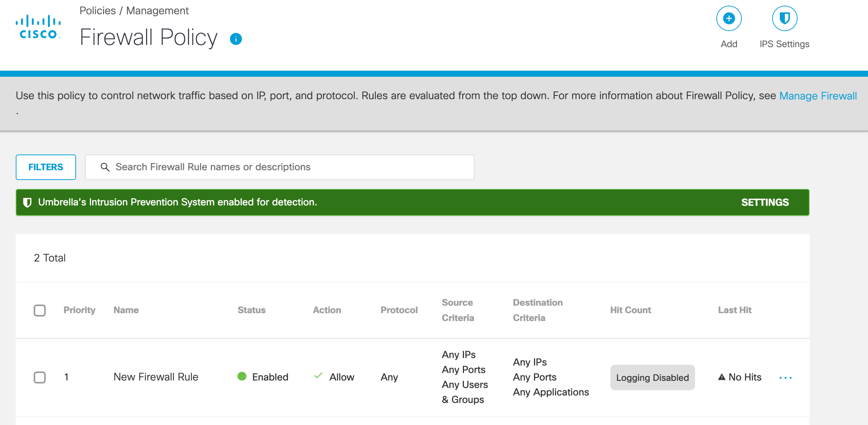Click the Cisco logo
This screenshot has width=868, height=425.
pos(38,27)
